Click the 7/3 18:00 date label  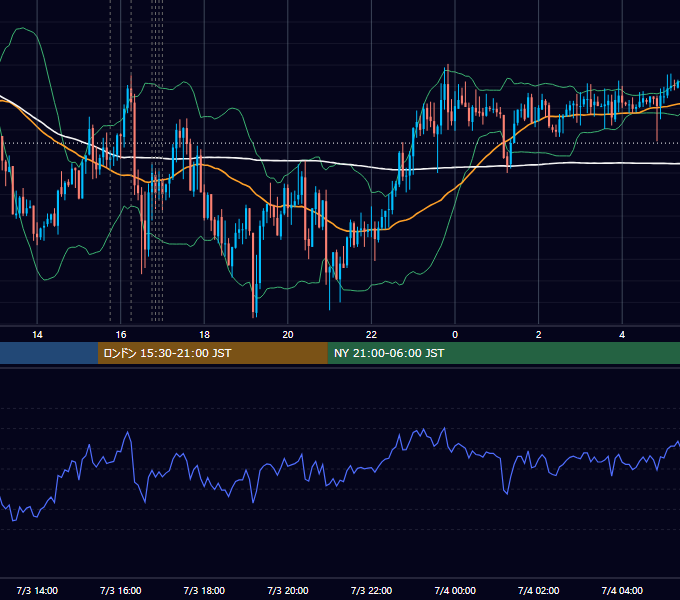pyautogui.click(x=204, y=591)
